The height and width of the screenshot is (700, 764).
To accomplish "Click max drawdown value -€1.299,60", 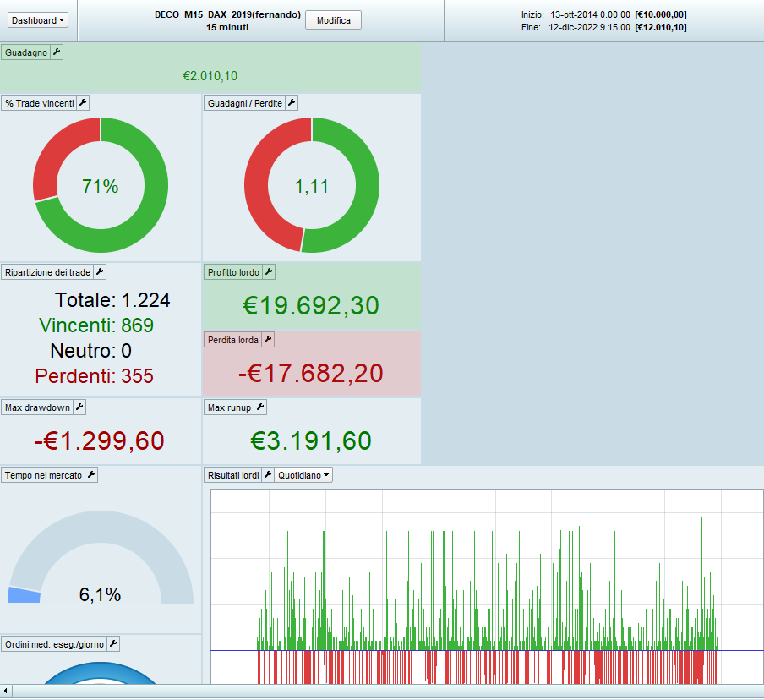I will 100,440.
